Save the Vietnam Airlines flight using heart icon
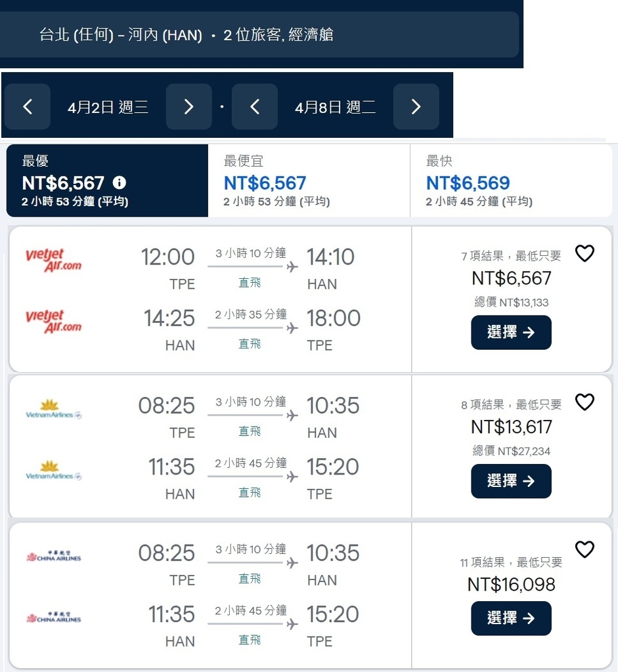Image resolution: width=618 pixels, height=672 pixels. click(x=585, y=402)
